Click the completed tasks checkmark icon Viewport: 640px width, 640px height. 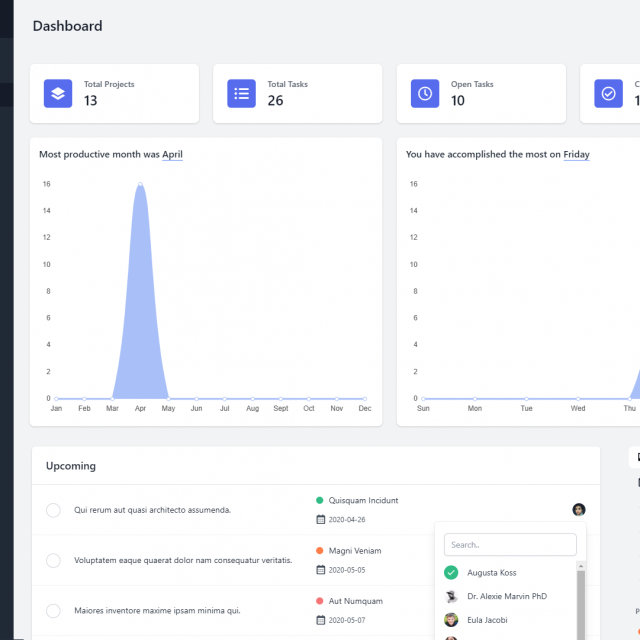pyautogui.click(x=608, y=93)
